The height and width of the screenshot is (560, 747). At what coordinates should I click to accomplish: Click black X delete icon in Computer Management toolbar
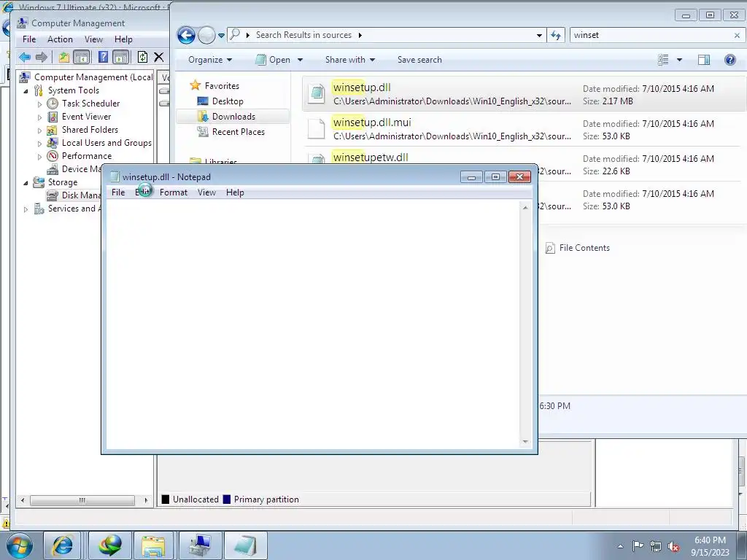[x=158, y=57]
